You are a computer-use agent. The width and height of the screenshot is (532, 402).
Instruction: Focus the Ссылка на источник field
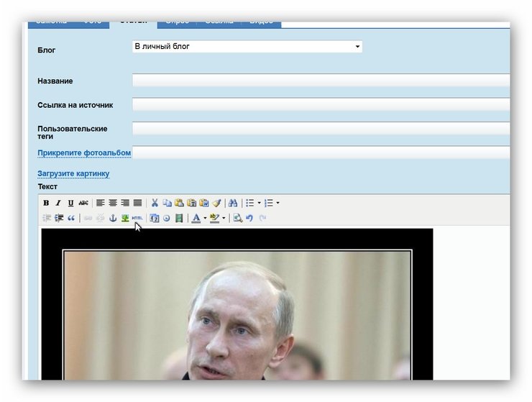pyautogui.click(x=320, y=105)
